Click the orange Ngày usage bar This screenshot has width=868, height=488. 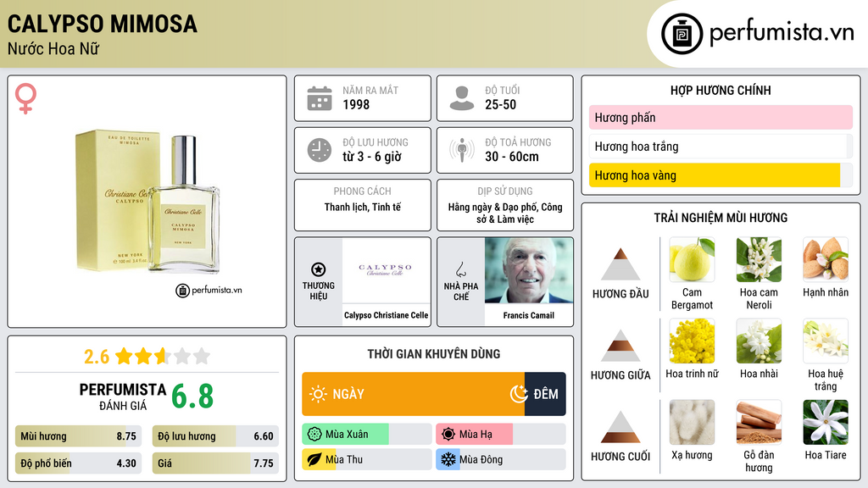click(413, 394)
